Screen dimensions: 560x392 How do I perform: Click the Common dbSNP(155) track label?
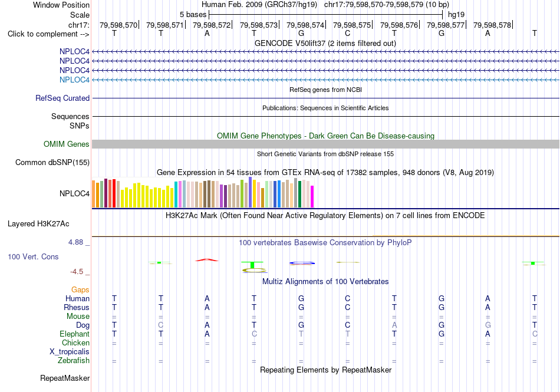(x=52, y=163)
